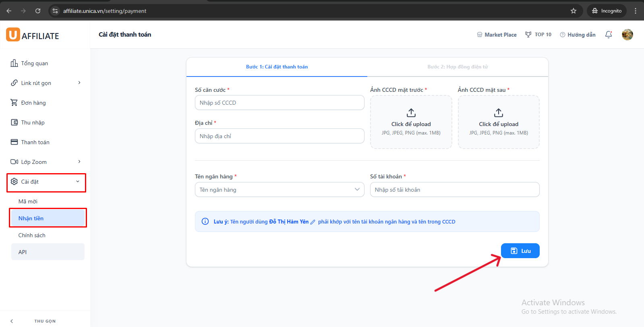
Task: Bookmark this page with the star icon
Action: coord(574,11)
